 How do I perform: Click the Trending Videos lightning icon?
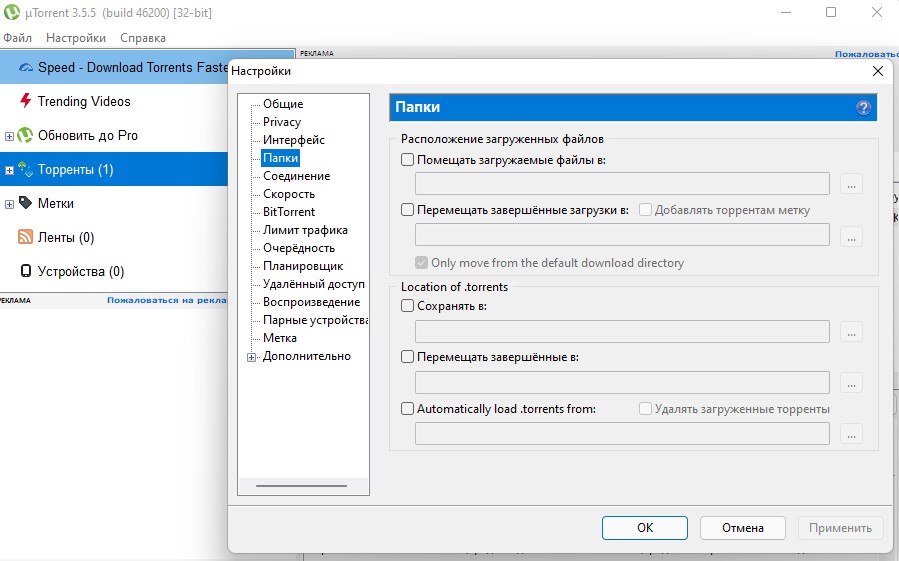(25, 101)
